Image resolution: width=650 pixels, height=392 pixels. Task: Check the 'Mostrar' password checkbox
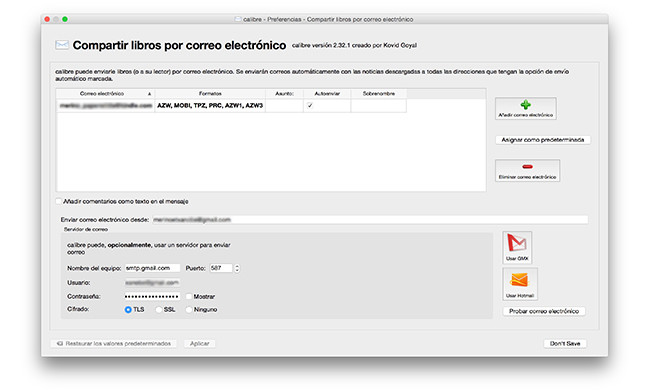click(189, 296)
